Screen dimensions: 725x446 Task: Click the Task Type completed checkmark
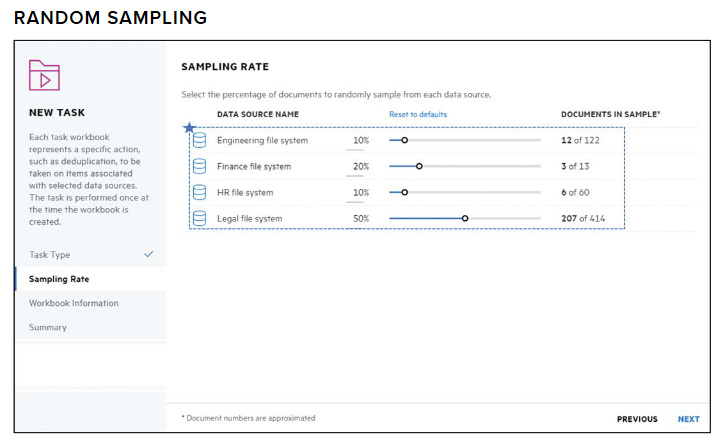point(149,255)
